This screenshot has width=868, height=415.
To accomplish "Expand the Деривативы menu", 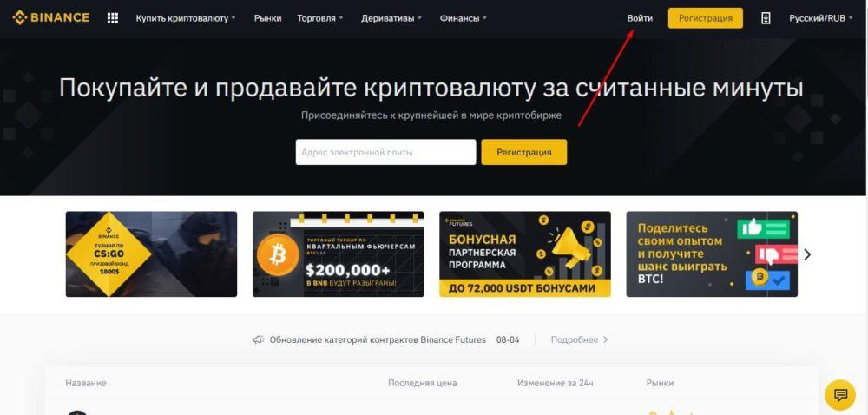I will coord(391,18).
